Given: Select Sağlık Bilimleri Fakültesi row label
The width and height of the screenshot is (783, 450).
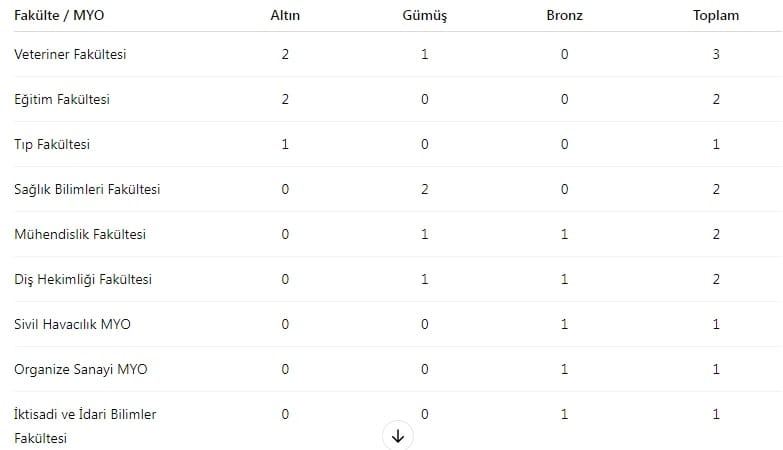Looking at the screenshot, I should pos(87,189).
